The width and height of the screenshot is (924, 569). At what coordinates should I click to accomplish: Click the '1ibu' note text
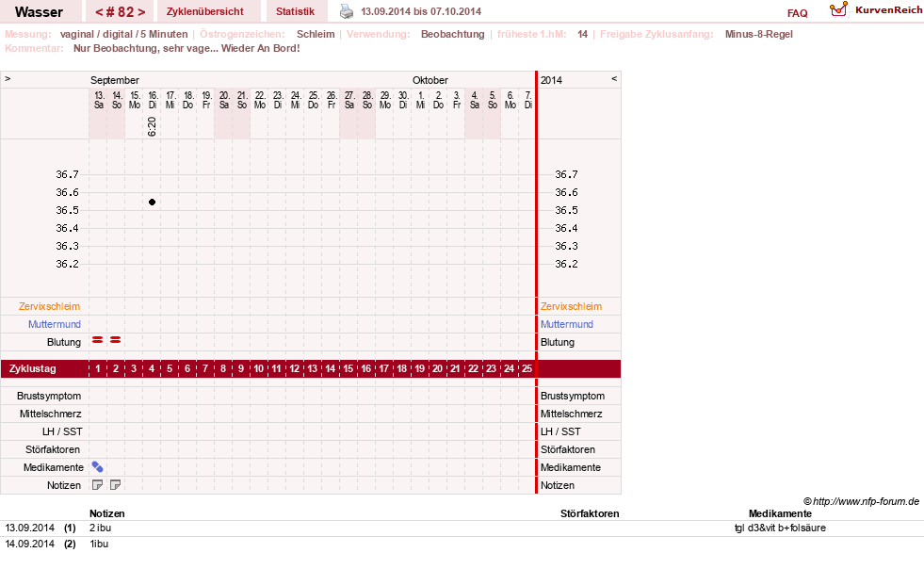click(x=99, y=544)
